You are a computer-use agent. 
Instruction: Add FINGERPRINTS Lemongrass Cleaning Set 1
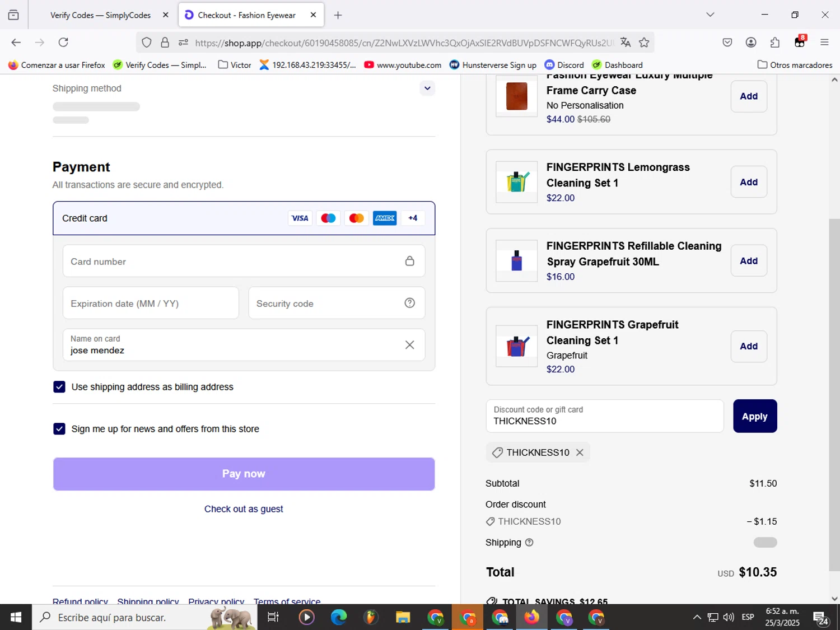click(749, 182)
